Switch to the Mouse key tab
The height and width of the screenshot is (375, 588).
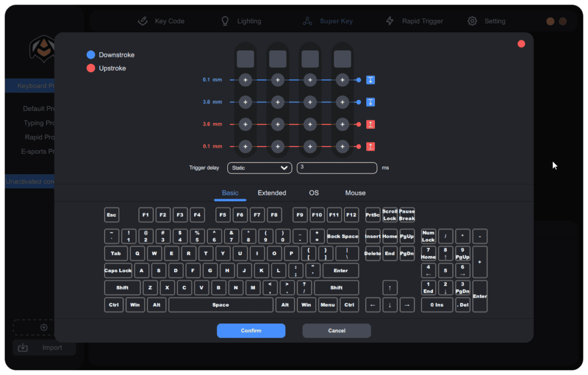355,193
